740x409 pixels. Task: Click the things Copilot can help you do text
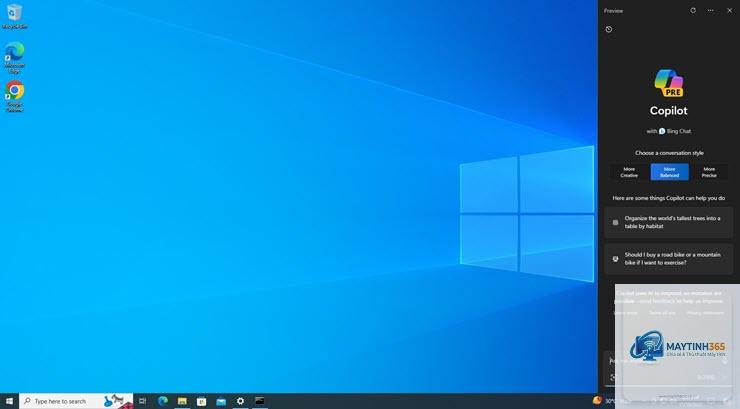pyautogui.click(x=668, y=198)
